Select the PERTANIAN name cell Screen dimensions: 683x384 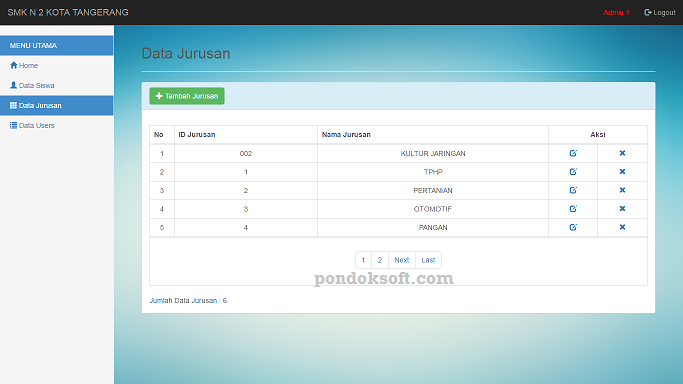[433, 190]
